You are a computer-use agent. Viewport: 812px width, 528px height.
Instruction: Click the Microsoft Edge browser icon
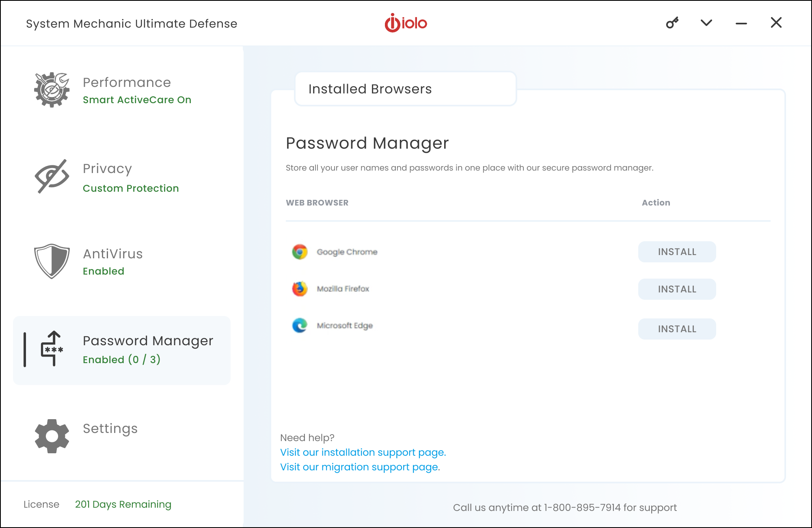click(300, 325)
